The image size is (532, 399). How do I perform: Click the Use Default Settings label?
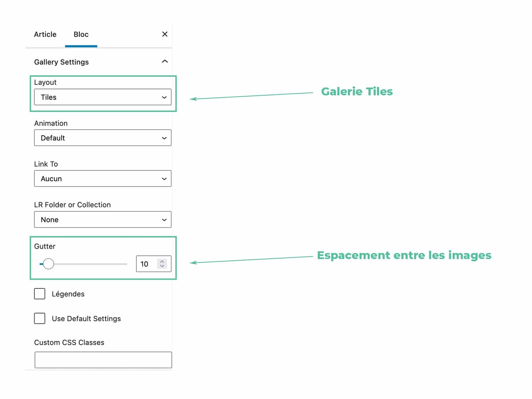tap(86, 319)
